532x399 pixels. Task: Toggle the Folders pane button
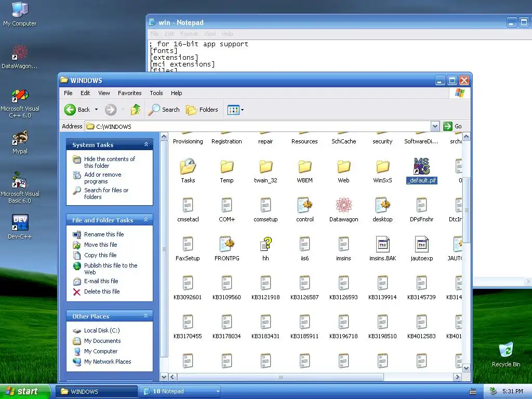[202, 110]
